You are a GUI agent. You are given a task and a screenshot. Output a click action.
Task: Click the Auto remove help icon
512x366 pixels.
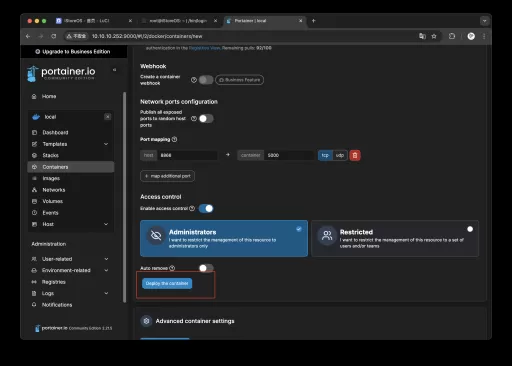click(x=172, y=268)
